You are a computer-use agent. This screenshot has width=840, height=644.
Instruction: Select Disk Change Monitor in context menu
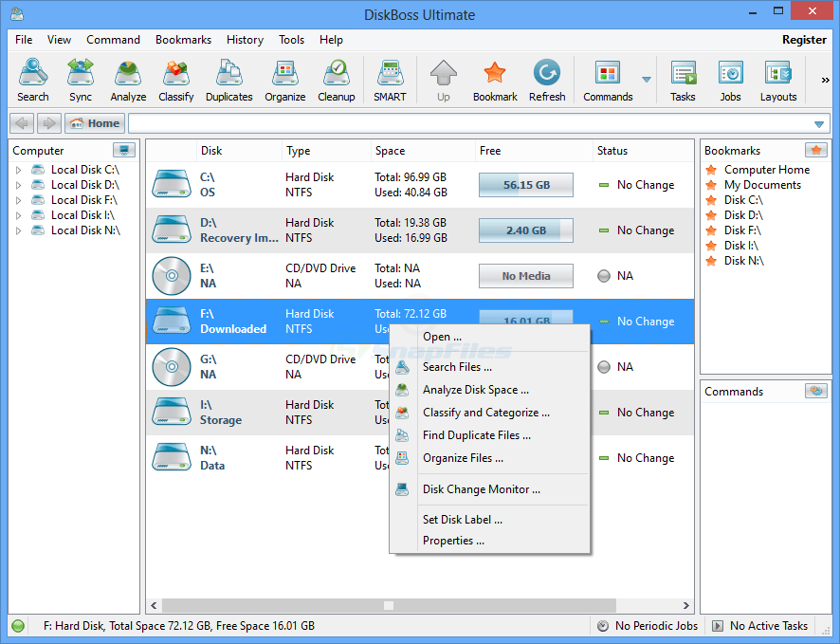(481, 489)
